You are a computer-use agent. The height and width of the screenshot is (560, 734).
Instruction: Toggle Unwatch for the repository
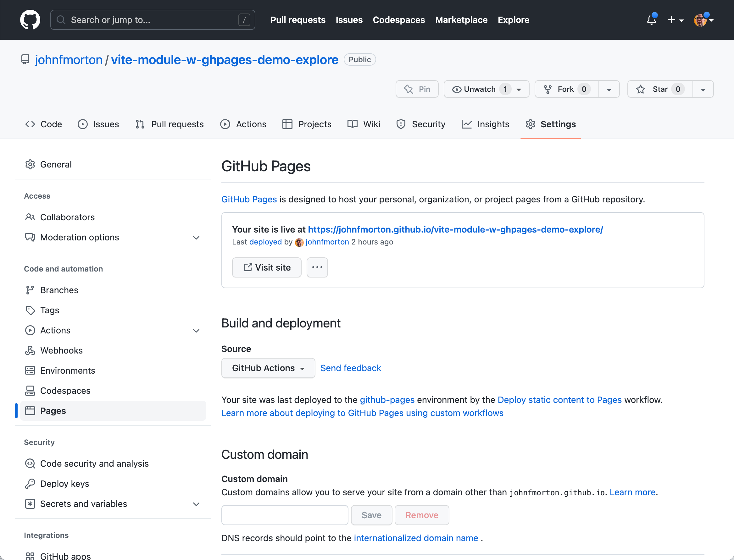pos(480,89)
